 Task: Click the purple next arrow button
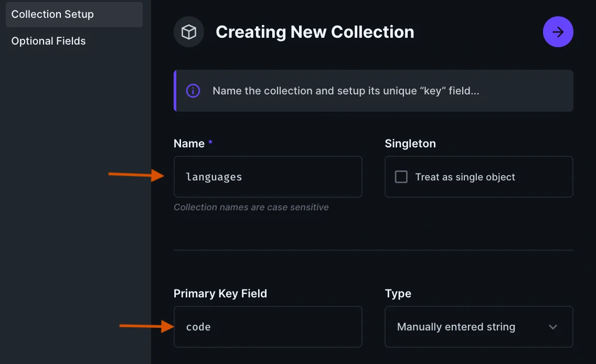coord(558,32)
